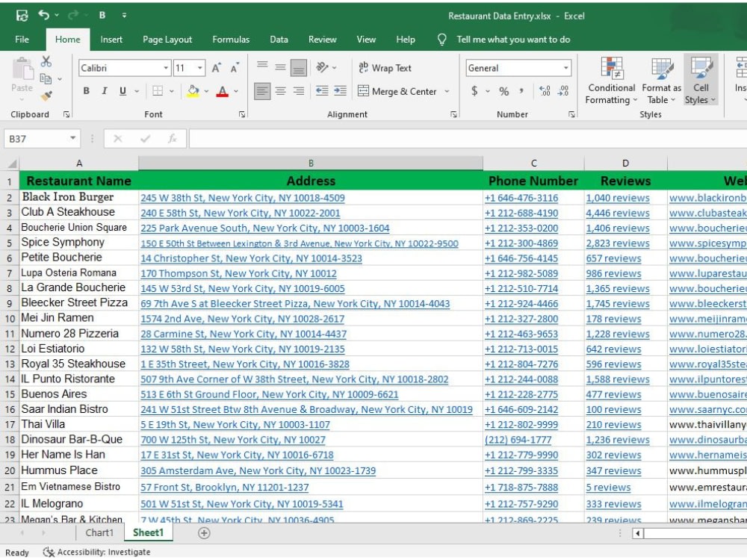This screenshot has height=560, width=747.
Task: Toggle Bold formatting
Action: point(86,91)
